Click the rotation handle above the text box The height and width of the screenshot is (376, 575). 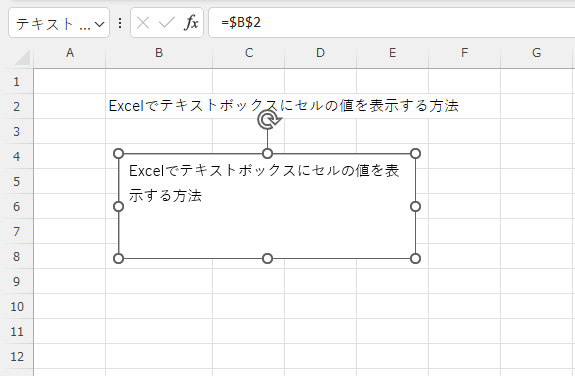coord(269,120)
